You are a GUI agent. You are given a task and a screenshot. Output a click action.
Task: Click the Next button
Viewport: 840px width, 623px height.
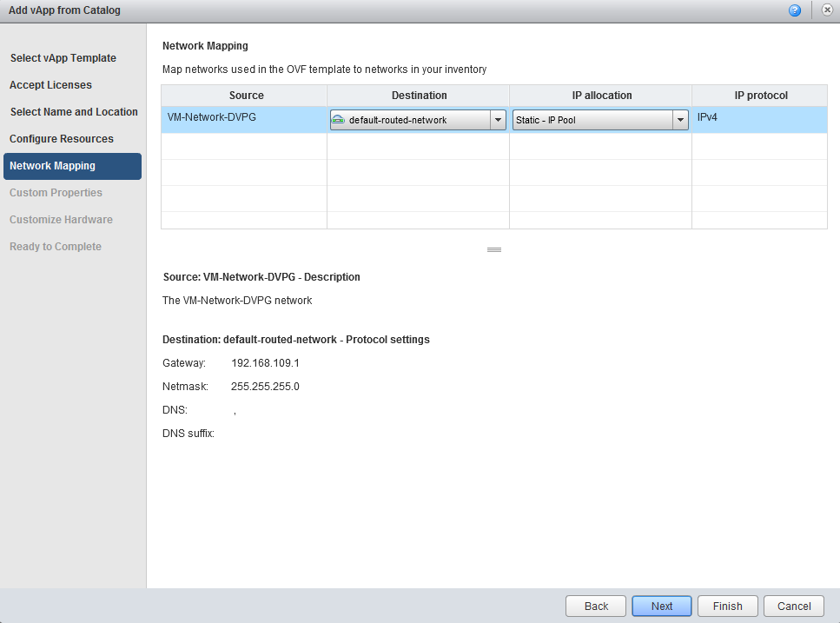(661, 606)
